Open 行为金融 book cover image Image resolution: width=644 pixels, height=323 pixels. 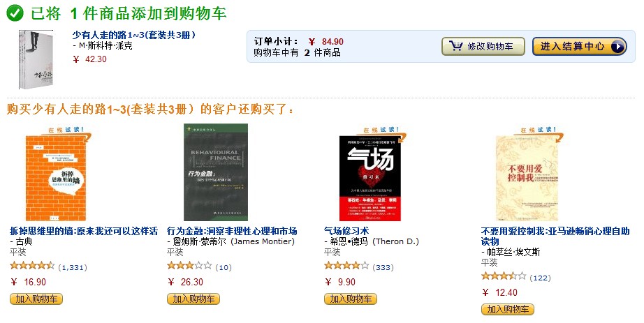[x=216, y=172]
